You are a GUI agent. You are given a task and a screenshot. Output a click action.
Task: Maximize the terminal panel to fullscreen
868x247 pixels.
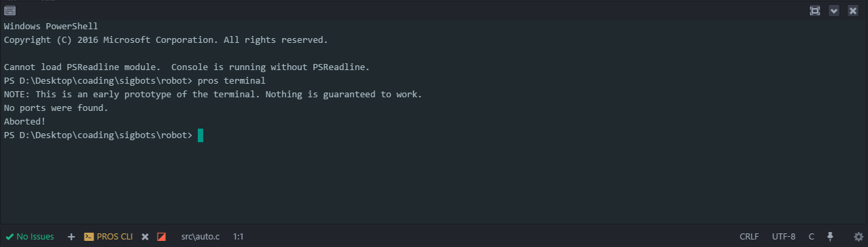pyautogui.click(x=815, y=10)
